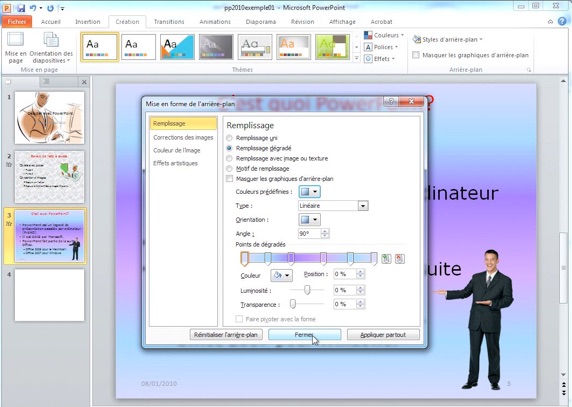Select the first gradient stop marker
The image size is (572, 407).
click(x=244, y=259)
